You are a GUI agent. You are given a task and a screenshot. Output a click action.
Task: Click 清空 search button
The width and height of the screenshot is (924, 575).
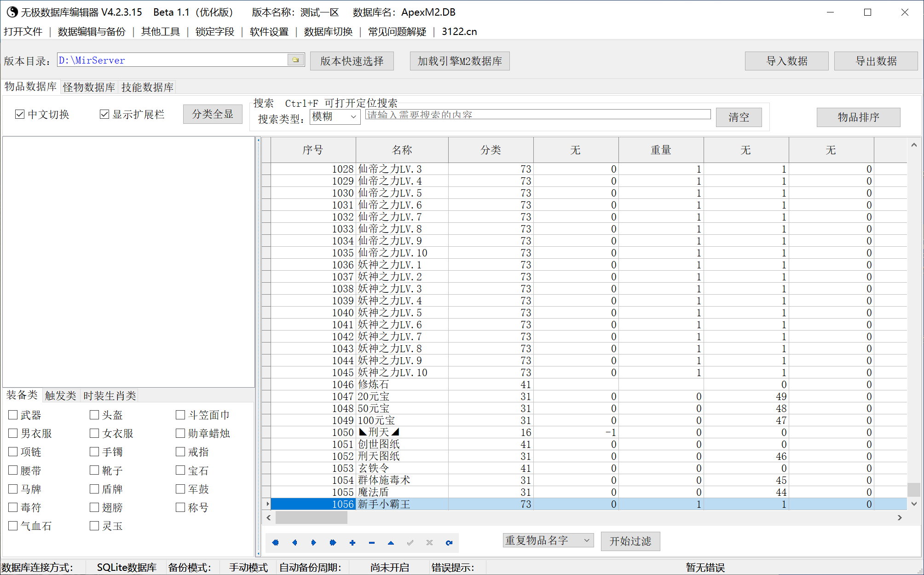click(x=739, y=117)
